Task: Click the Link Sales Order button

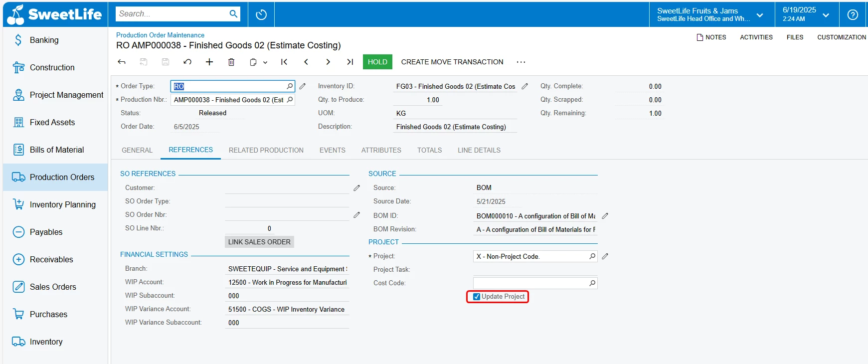Action: pos(259,242)
